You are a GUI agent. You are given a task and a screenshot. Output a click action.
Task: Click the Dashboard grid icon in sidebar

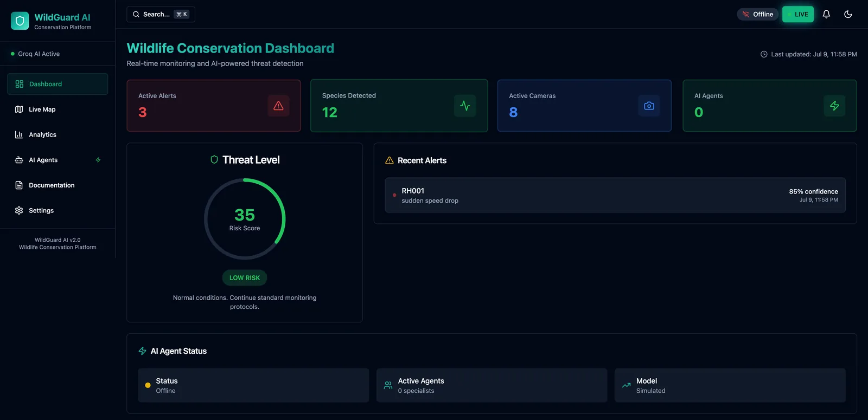point(20,84)
